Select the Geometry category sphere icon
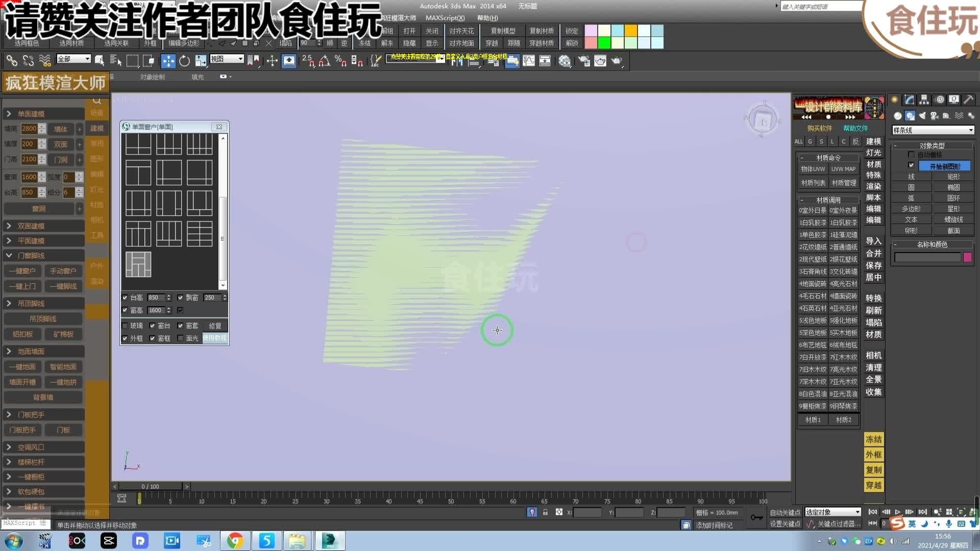 click(898, 116)
